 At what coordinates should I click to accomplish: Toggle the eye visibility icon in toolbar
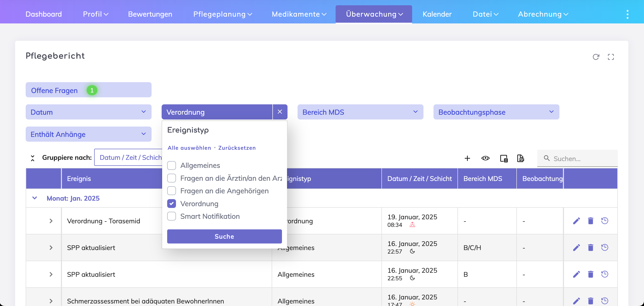pos(485,158)
